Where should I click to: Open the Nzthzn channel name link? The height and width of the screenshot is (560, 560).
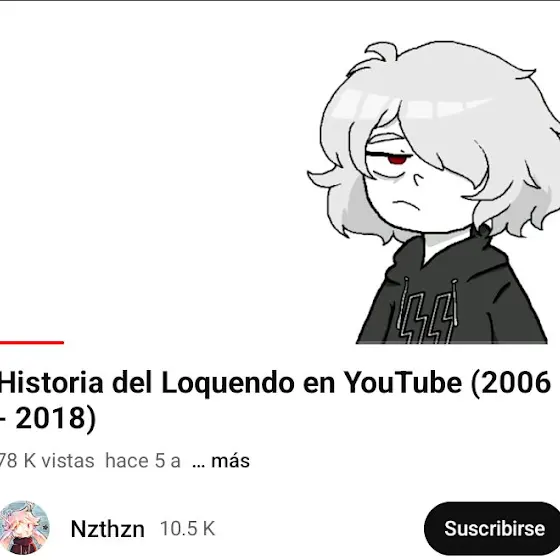[x=108, y=529]
